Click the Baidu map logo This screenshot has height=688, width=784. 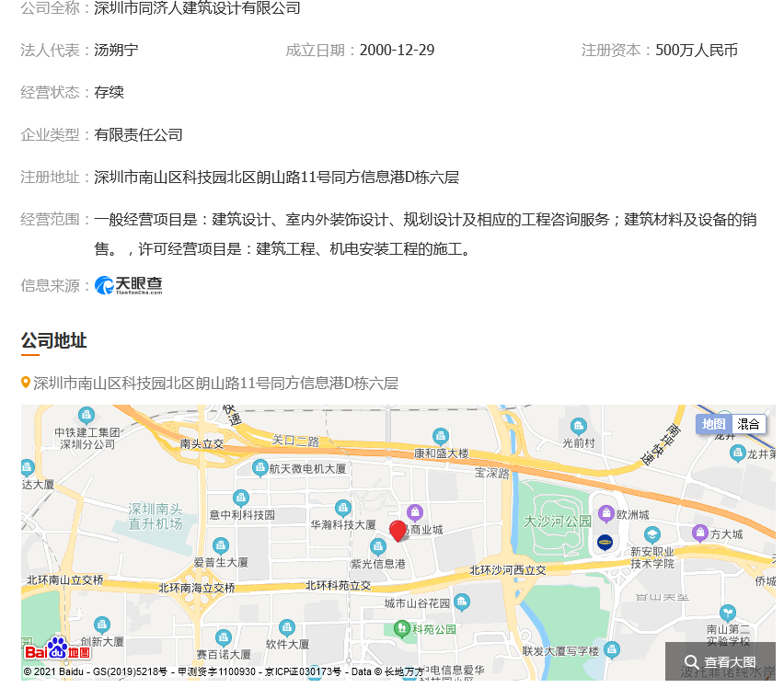tap(57, 648)
